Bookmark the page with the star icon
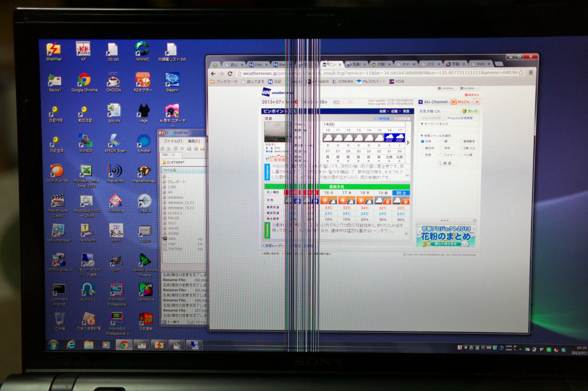This screenshot has height=391, width=588. [x=522, y=73]
